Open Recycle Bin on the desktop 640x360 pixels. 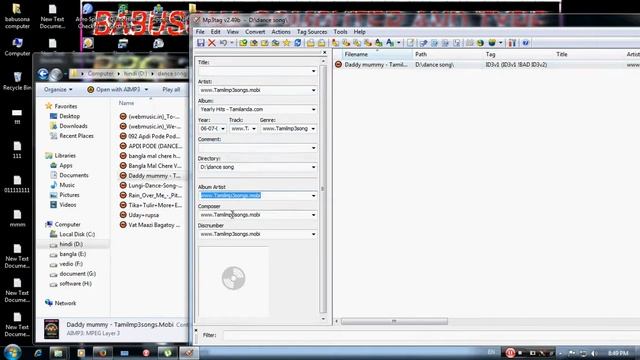[17, 81]
